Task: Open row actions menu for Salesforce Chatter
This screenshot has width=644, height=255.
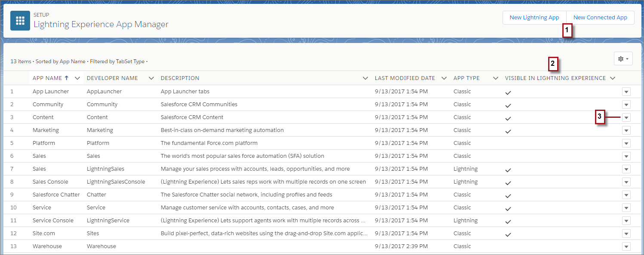Action: [626, 194]
